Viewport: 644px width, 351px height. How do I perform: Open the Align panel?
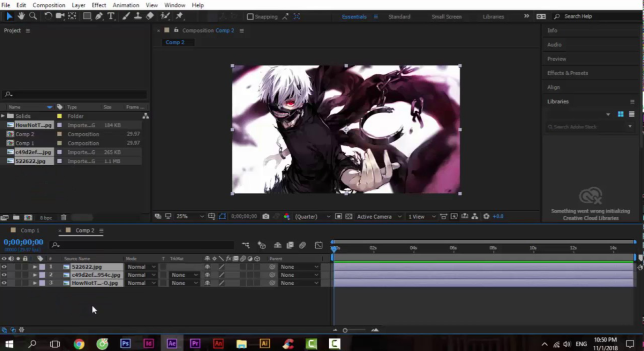(553, 87)
